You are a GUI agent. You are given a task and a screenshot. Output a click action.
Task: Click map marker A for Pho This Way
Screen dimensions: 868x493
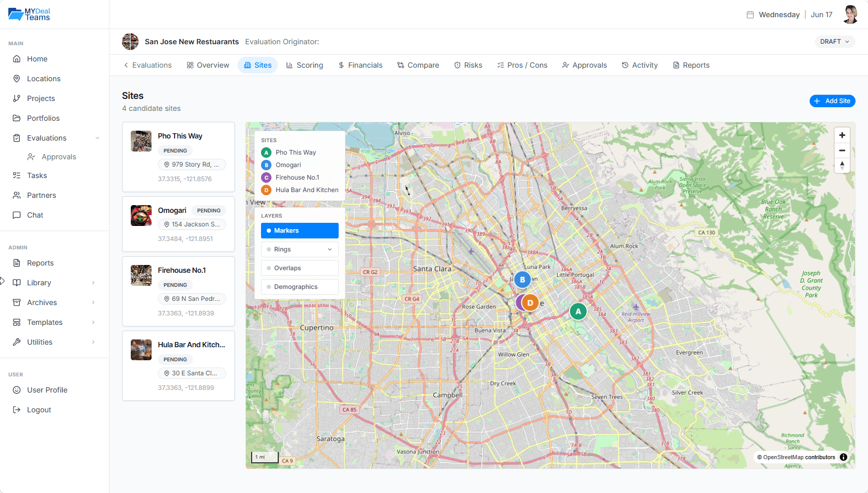pyautogui.click(x=578, y=311)
